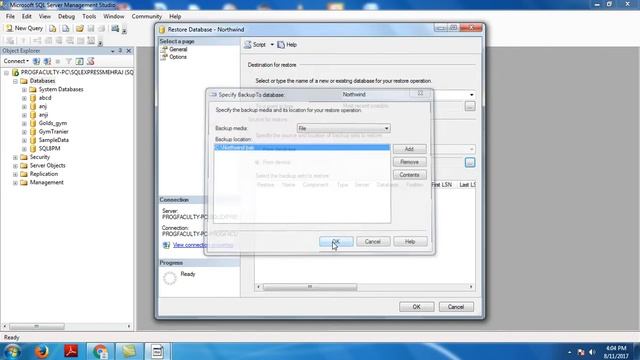
Task: Click Help in the Specify Backup dialog
Action: [410, 242]
